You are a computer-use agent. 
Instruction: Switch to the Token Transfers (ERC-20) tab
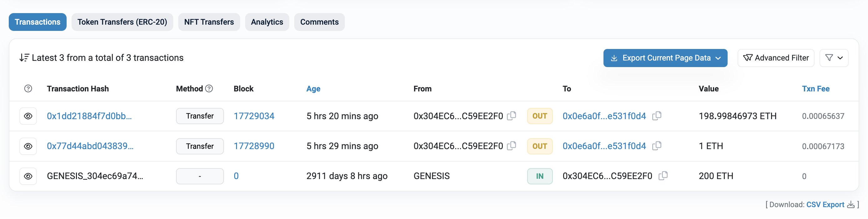coord(122,22)
